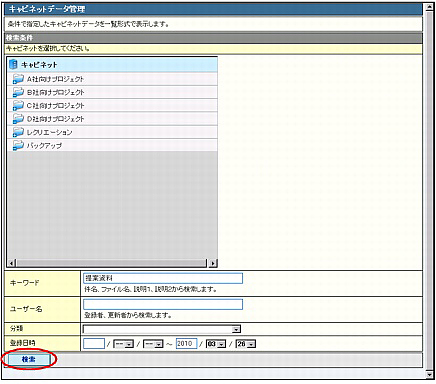The height and width of the screenshot is (384, 436).
Task: Click folder icon of バックアップ
Action: (x=18, y=145)
